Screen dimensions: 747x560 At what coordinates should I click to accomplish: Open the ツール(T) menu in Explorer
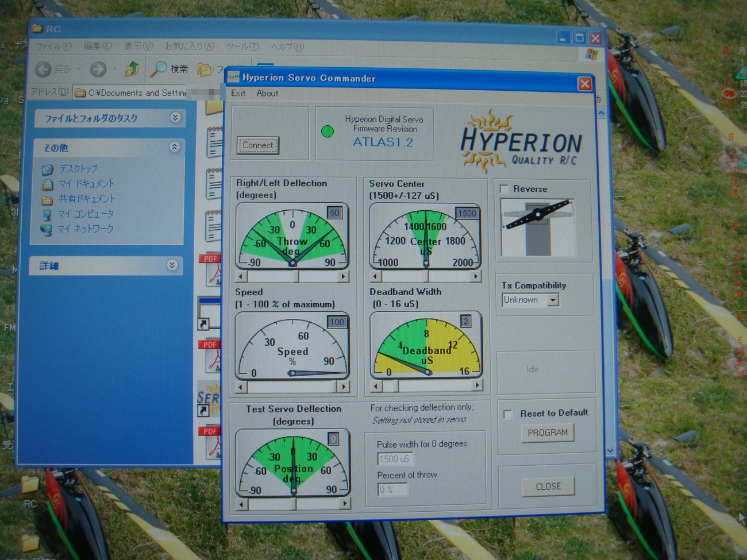[242, 47]
